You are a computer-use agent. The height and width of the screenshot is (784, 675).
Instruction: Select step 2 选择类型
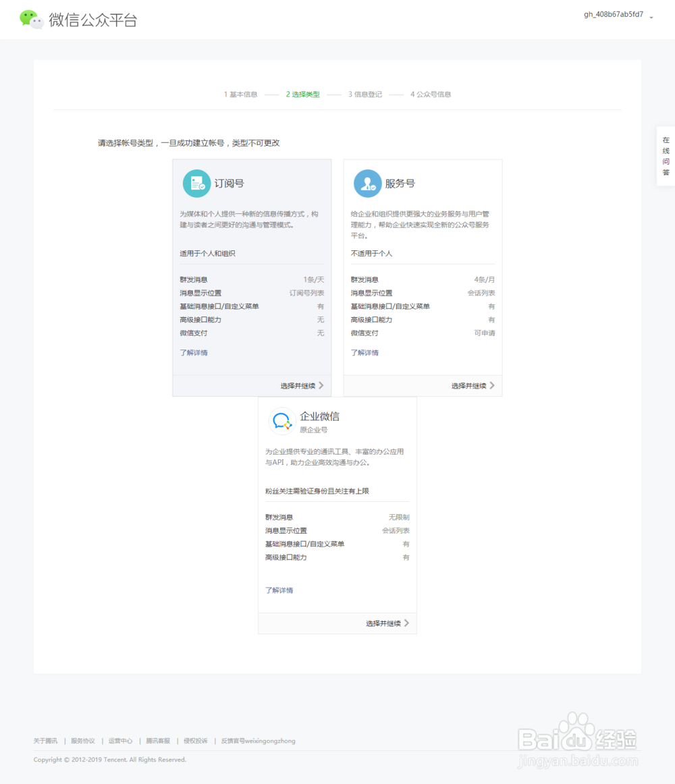pyautogui.click(x=302, y=94)
